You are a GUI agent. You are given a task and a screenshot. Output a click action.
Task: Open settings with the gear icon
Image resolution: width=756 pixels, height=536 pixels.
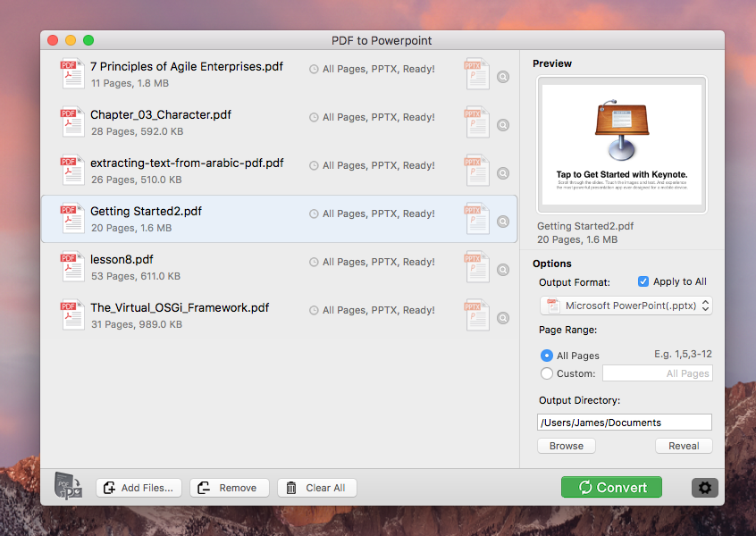[704, 488]
